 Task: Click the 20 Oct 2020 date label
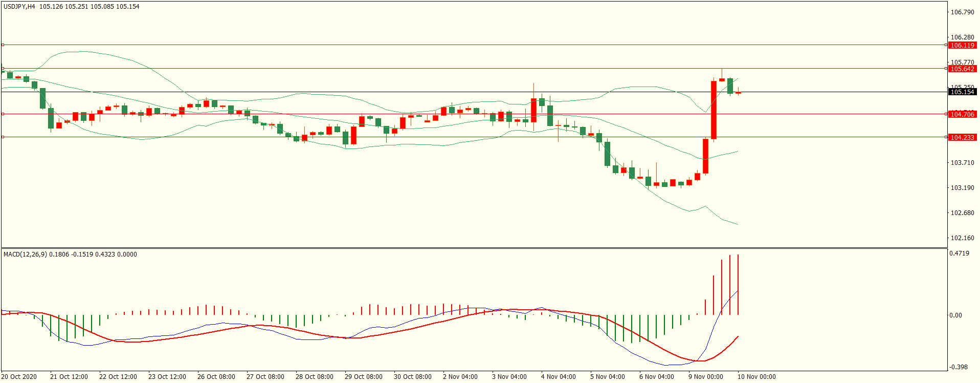[x=19, y=376]
